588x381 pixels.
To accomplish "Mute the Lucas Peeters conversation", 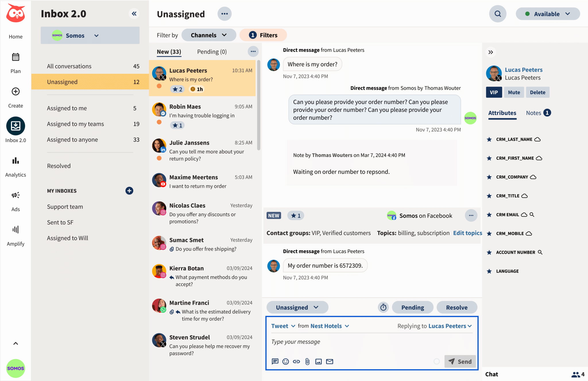I will pyautogui.click(x=514, y=92).
